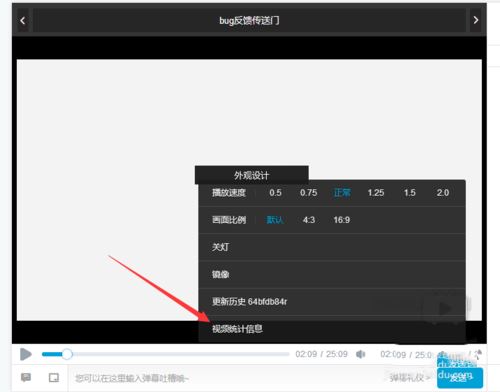Click the 02:09 / 25:09 time display

click(321, 354)
